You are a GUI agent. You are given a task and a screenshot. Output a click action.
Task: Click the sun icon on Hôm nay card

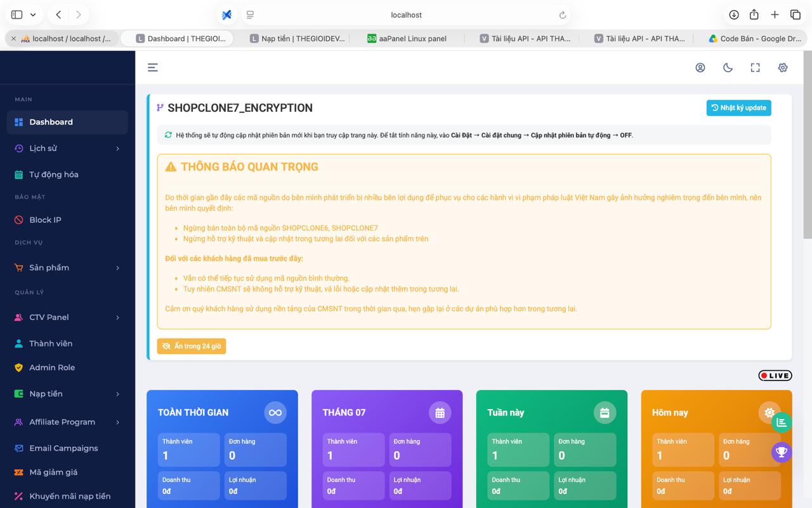click(x=769, y=413)
